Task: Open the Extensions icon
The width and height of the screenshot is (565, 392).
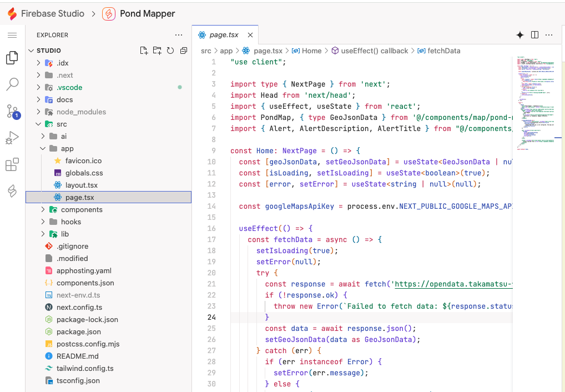Action: click(x=12, y=164)
